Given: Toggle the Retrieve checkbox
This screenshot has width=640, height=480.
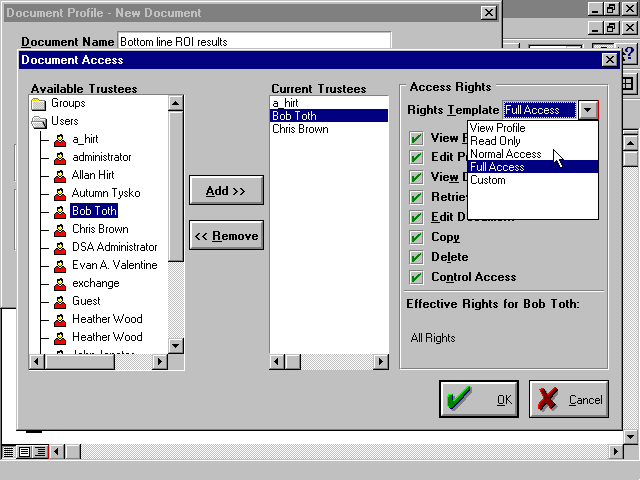Looking at the screenshot, I should [416, 198].
